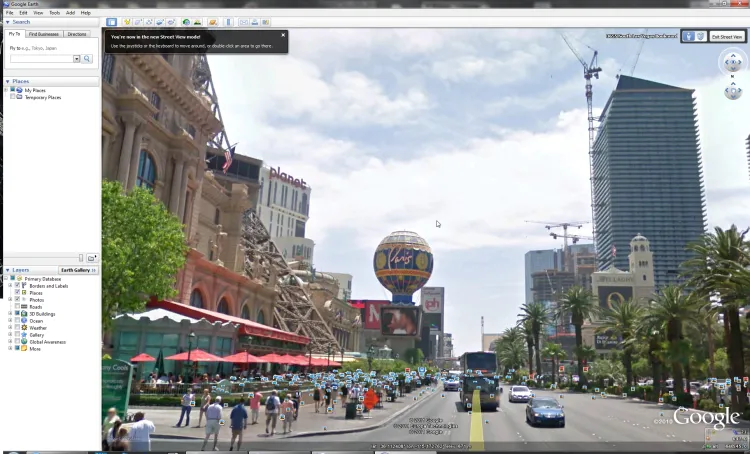The width and height of the screenshot is (750, 454).
Task: Open the Tools menu
Action: pyautogui.click(x=54, y=12)
